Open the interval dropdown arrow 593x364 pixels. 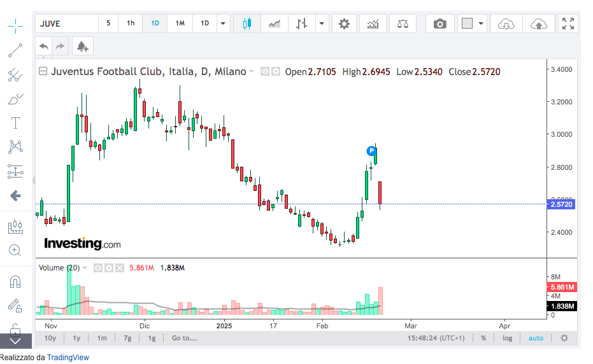(223, 24)
